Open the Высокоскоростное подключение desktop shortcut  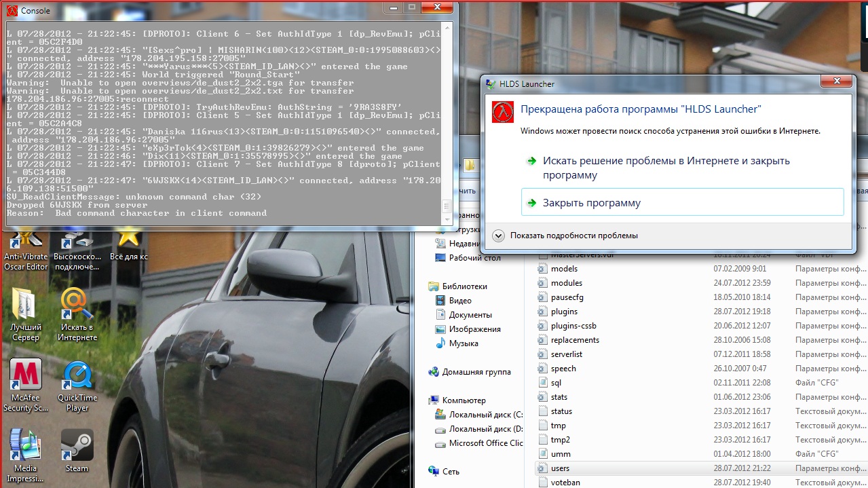(x=77, y=250)
